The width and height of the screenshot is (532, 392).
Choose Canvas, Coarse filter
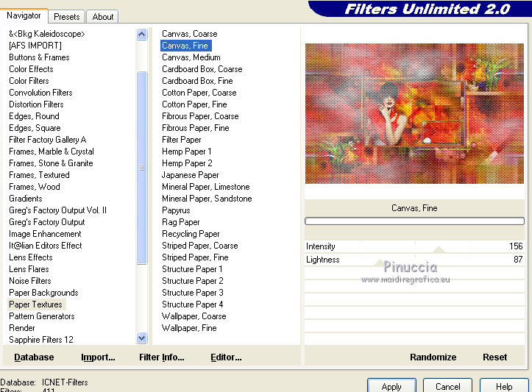[x=189, y=34]
